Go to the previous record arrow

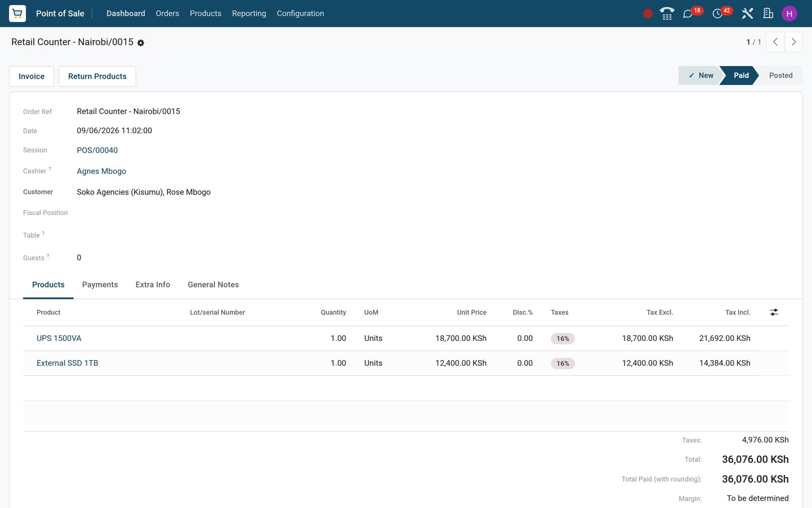[775, 42]
